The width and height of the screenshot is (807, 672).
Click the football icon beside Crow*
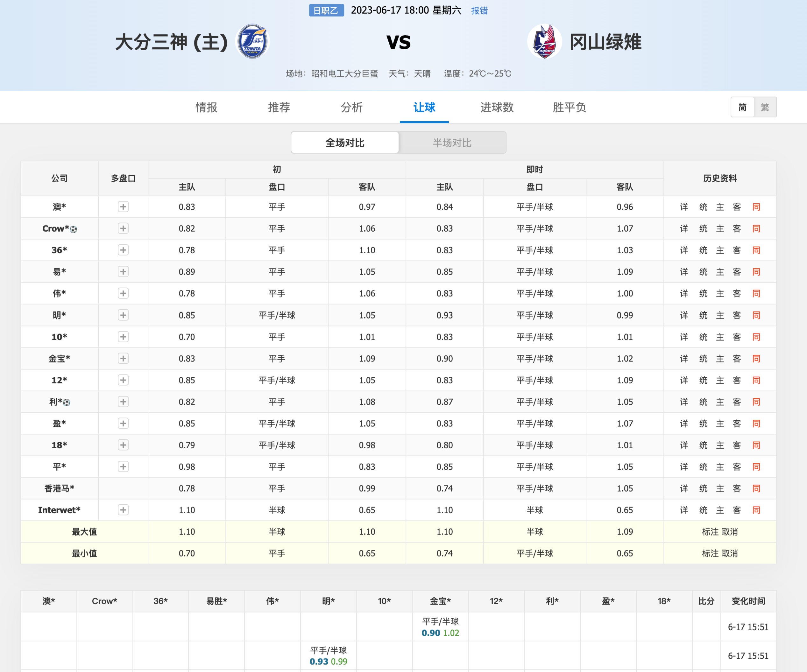[x=73, y=229]
